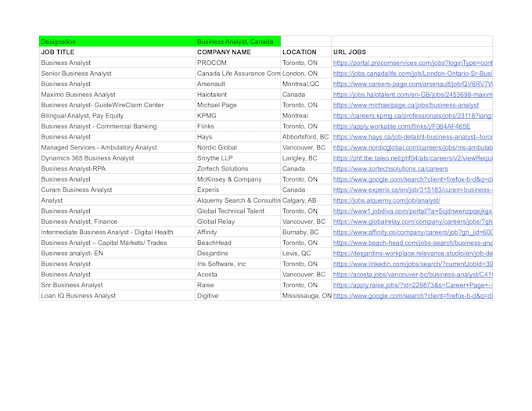The image size is (532, 411).
Task: Click the JOB TITLE column header
Action: (117, 52)
